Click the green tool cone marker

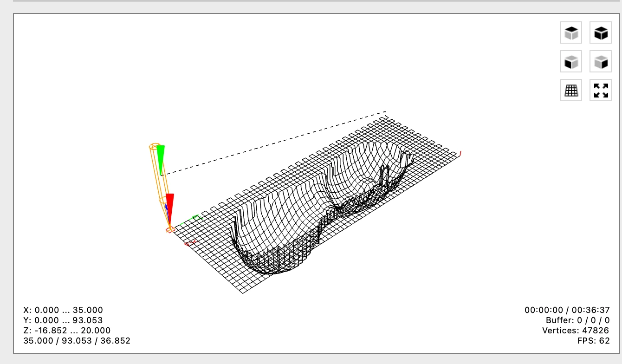click(161, 160)
